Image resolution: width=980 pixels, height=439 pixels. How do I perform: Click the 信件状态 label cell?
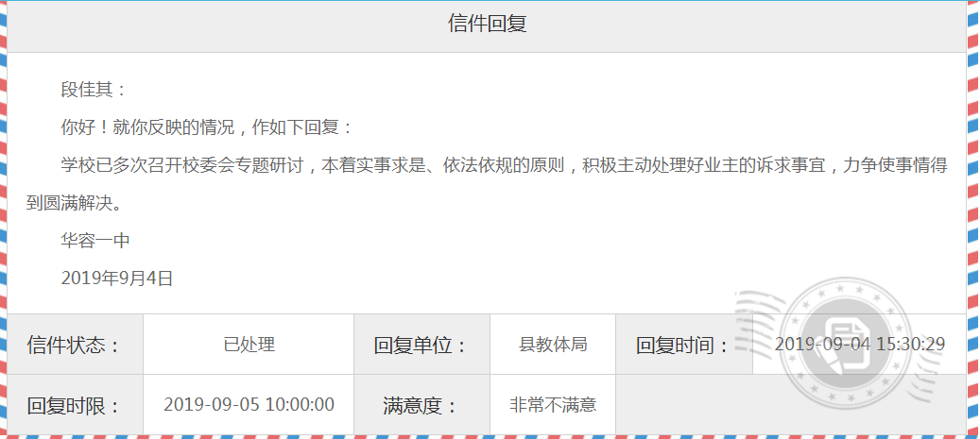click(75, 345)
